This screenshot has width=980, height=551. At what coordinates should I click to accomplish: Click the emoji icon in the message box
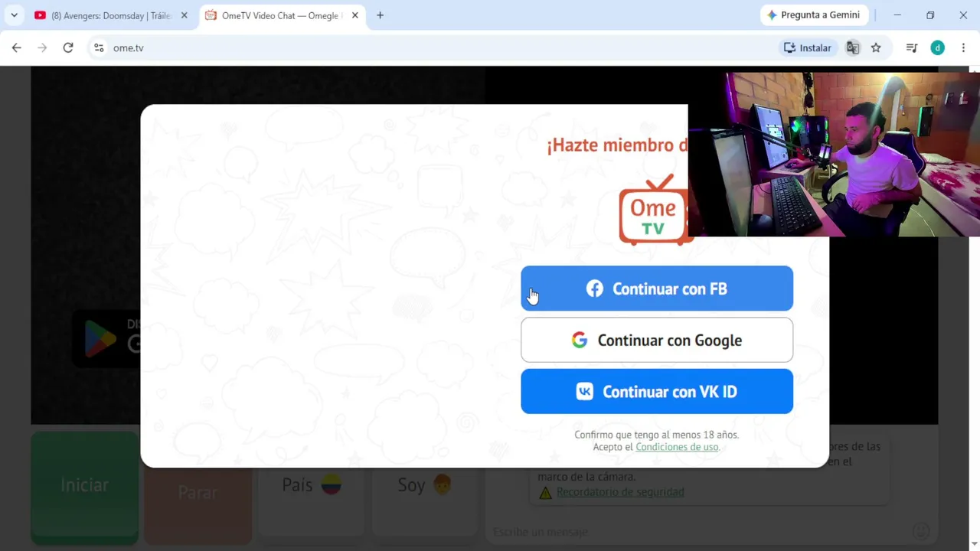tap(921, 531)
